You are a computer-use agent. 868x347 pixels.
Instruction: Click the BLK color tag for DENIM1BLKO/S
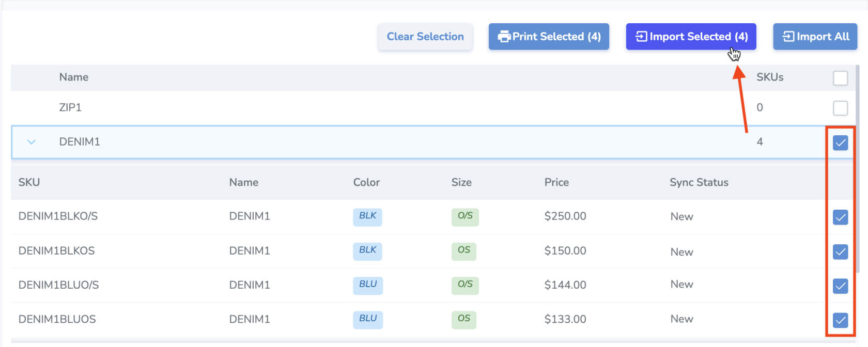point(367,216)
